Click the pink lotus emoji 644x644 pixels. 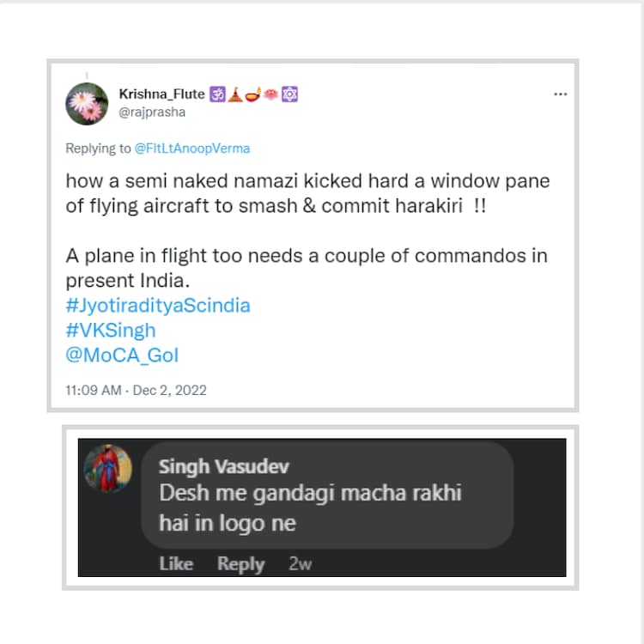pyautogui.click(x=272, y=94)
